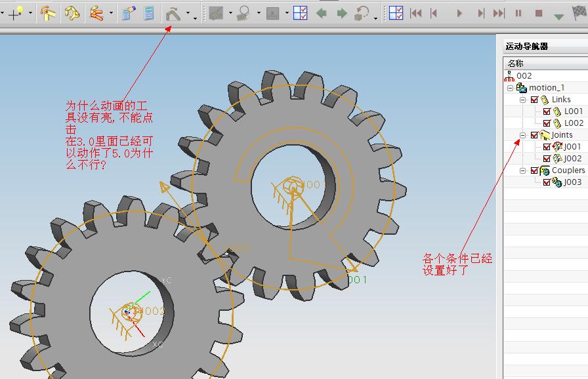Screen dimensions: 588x379
Task: Click checkbox-grid icon left of green back arrow
Action: 301,13
